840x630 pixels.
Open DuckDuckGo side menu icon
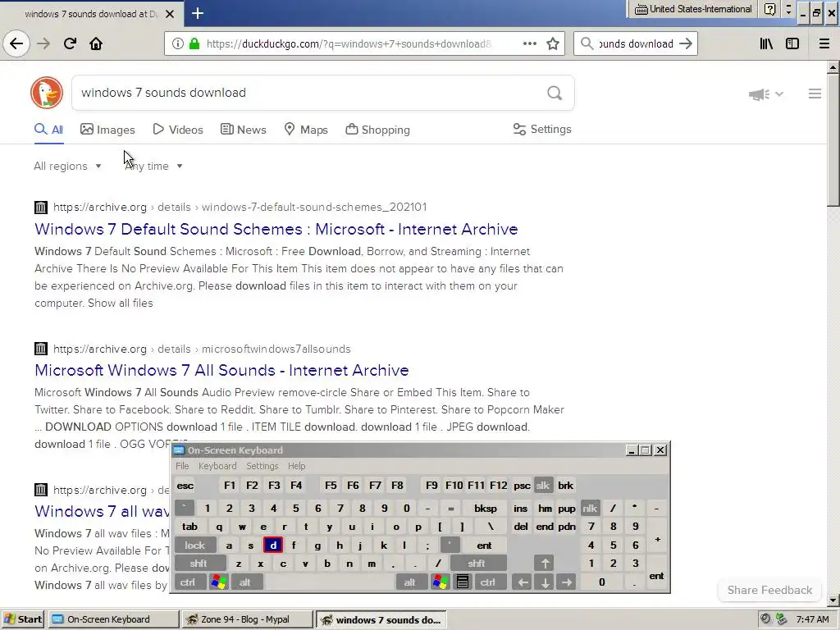[x=815, y=94]
